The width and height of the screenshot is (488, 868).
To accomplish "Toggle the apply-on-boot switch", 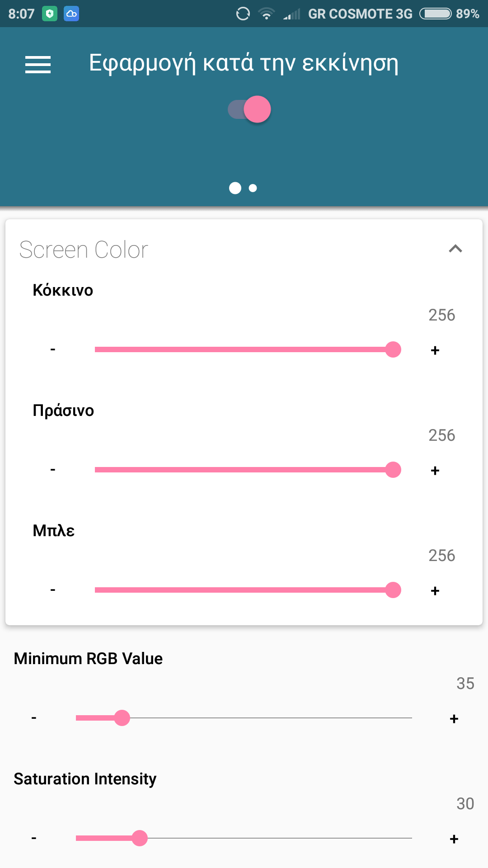I will 249,109.
